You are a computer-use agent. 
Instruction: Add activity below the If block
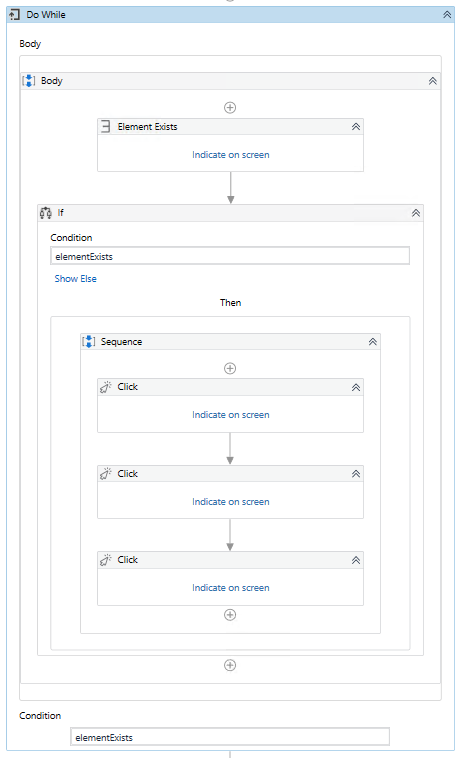[x=230, y=665]
